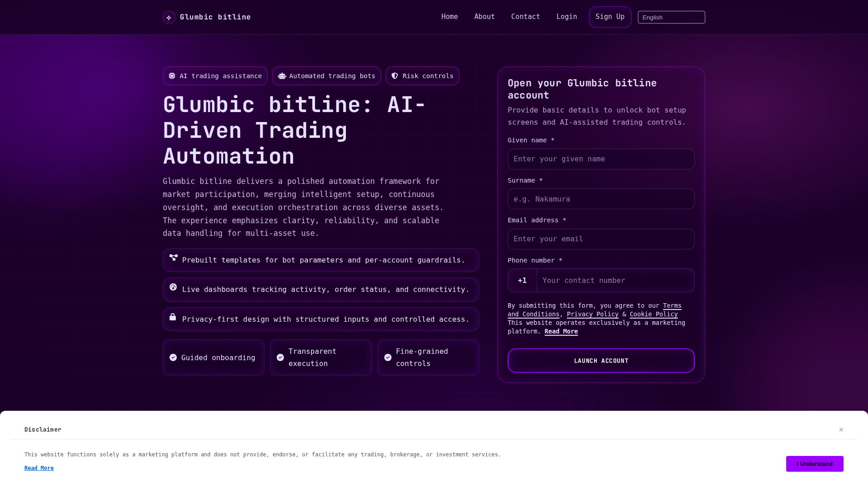Click the Guided onboarding card

[x=213, y=357]
